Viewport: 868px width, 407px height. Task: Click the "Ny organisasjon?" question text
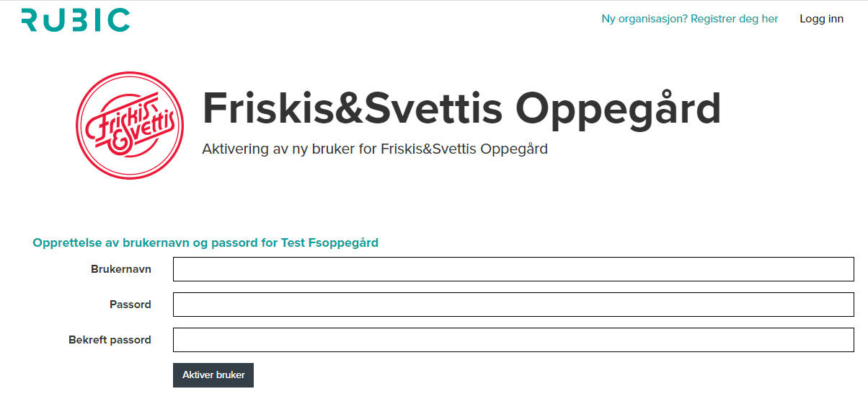click(x=645, y=19)
